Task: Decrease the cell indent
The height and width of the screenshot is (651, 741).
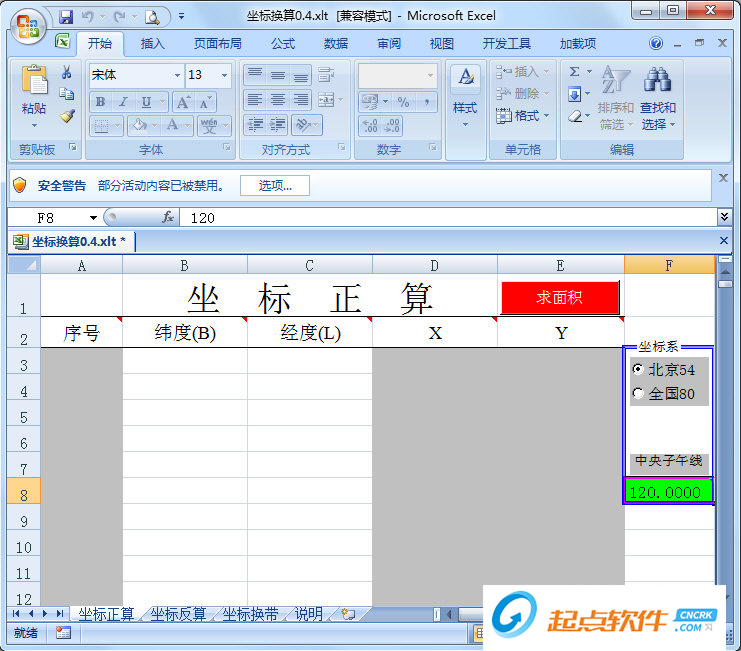Action: tap(255, 125)
